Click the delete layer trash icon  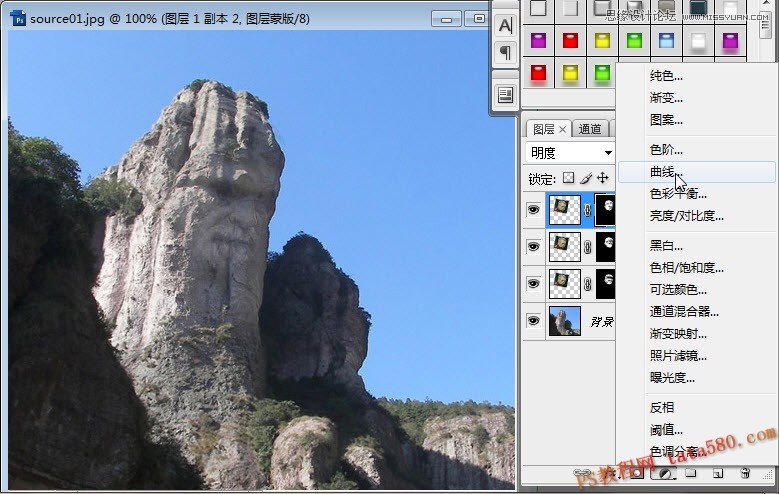coord(745,473)
